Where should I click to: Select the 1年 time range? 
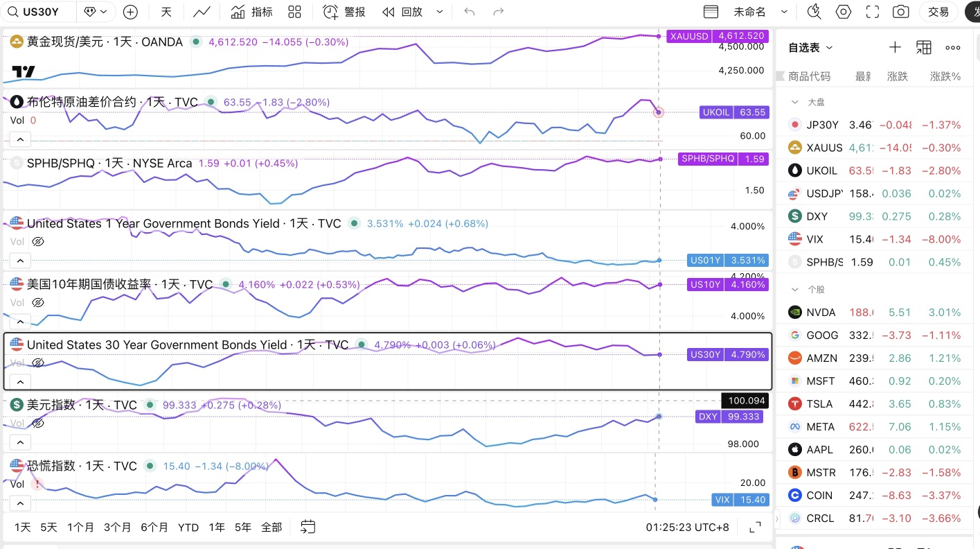pos(217,528)
